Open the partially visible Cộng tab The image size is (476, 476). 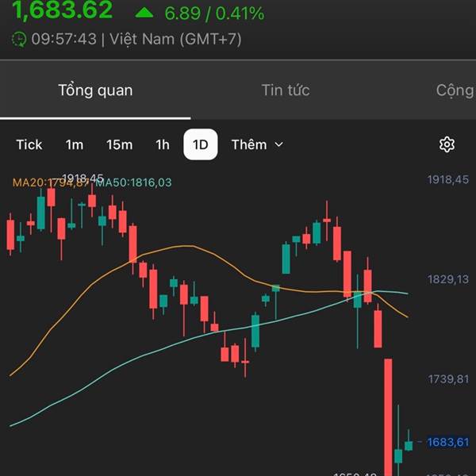[x=455, y=90]
